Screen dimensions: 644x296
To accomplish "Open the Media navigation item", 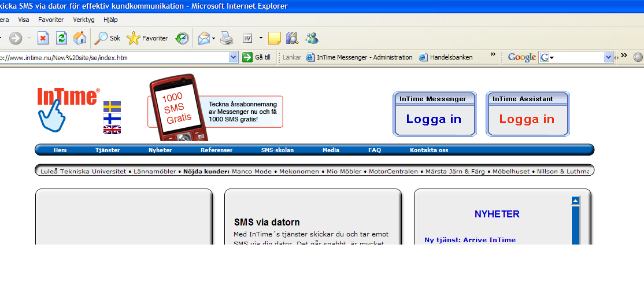I will point(331,150).
